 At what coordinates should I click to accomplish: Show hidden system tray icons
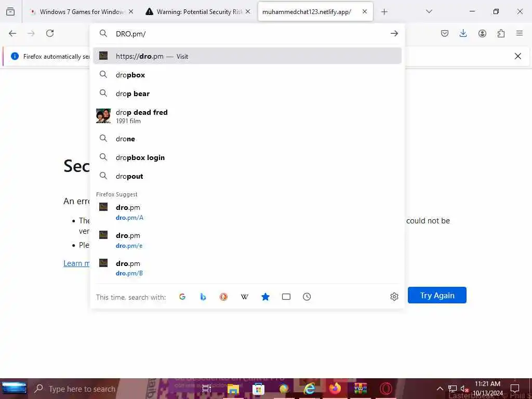pyautogui.click(x=440, y=389)
